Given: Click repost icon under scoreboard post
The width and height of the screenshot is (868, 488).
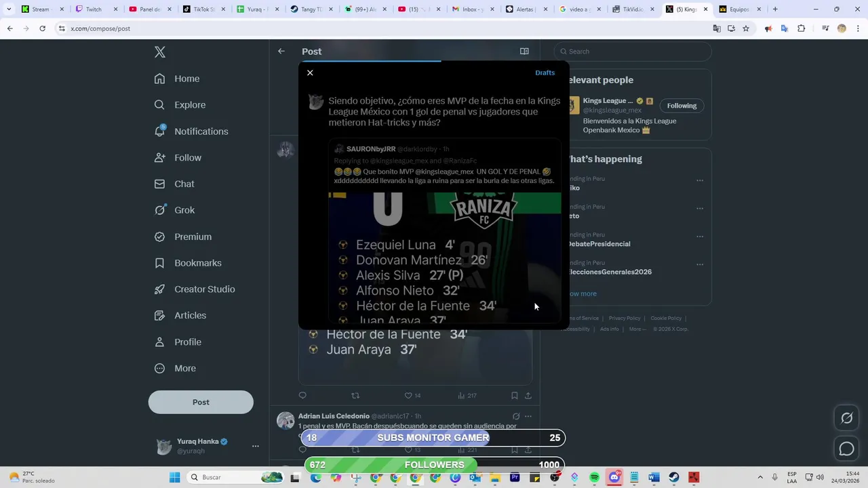Looking at the screenshot, I should pyautogui.click(x=355, y=396).
